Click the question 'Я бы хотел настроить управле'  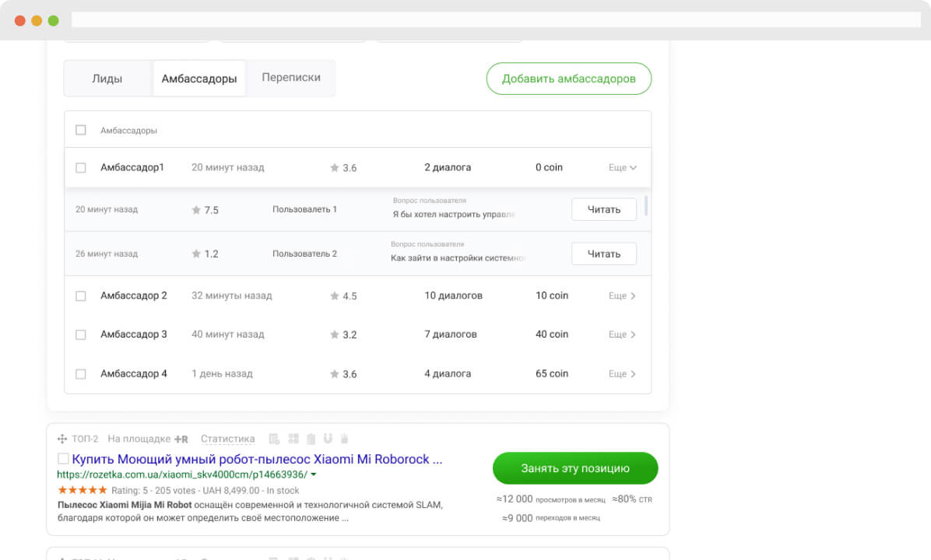click(x=454, y=214)
